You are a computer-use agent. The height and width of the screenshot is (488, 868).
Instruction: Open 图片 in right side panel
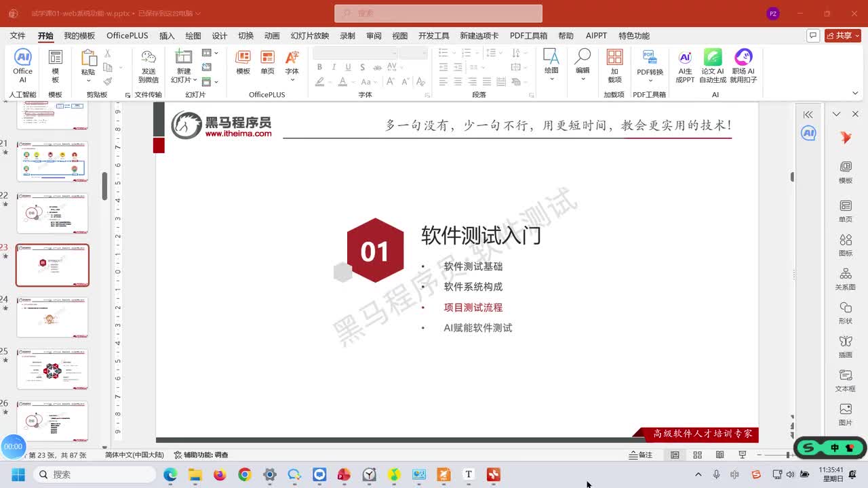pos(846,415)
